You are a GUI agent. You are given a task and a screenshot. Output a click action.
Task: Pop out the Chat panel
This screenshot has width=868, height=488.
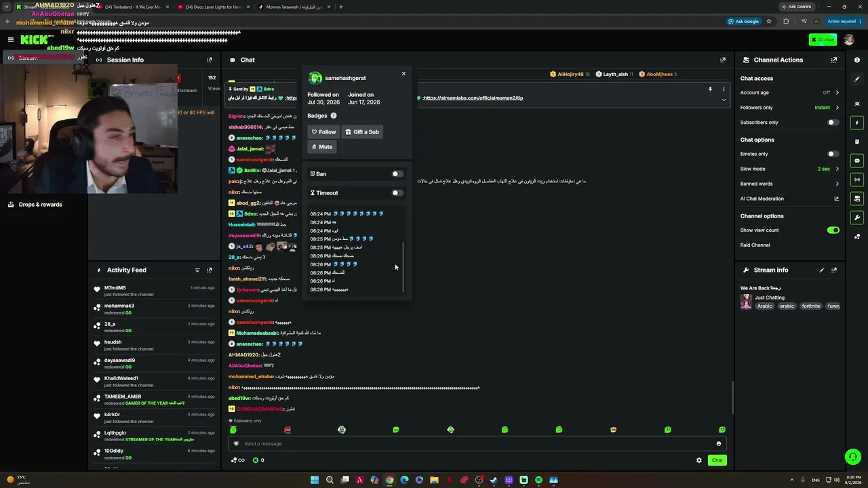click(x=723, y=60)
